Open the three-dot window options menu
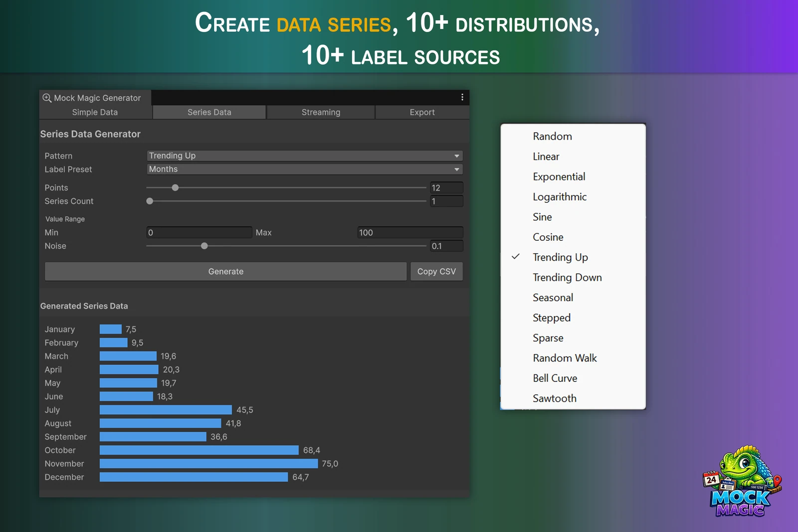This screenshot has height=532, width=798. 462,97
